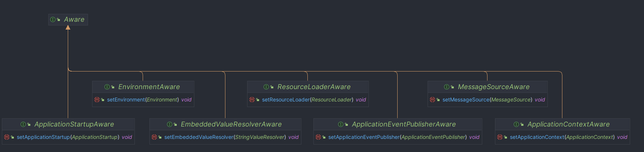The image size is (644, 152).
Task: Select the ApplicationContextAware class header
Action: tap(562, 124)
